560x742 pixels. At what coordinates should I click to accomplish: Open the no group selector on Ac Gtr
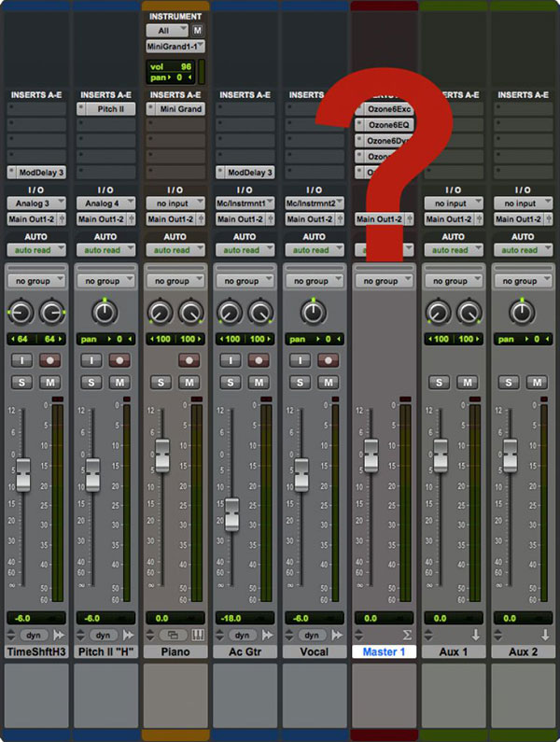pos(245,281)
